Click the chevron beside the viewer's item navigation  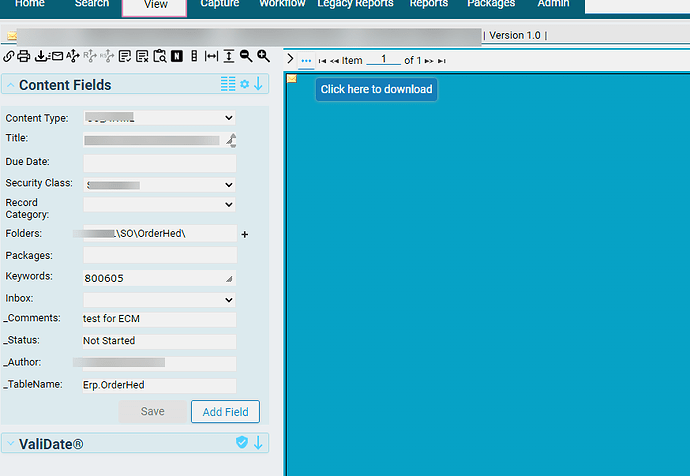tap(290, 59)
